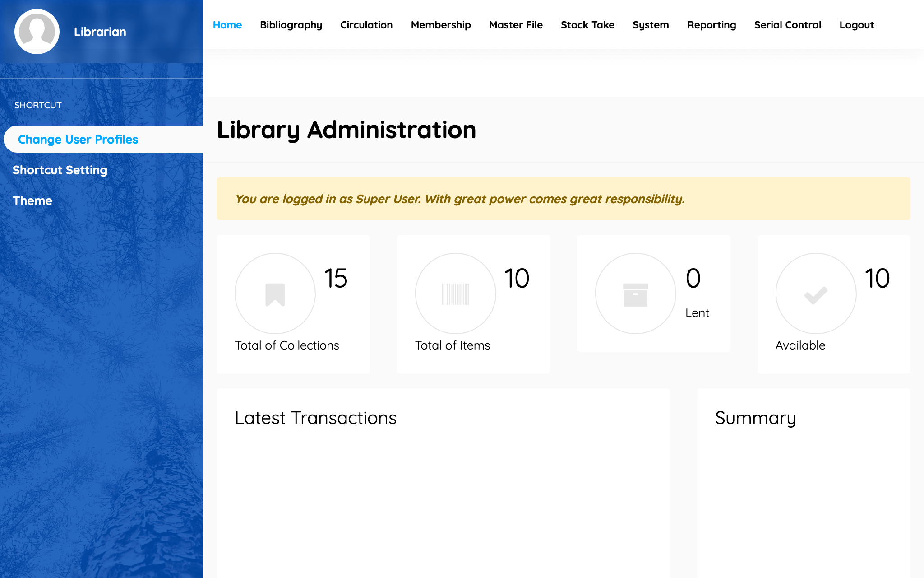Open Master File menu item
The image size is (924, 578).
coord(516,25)
